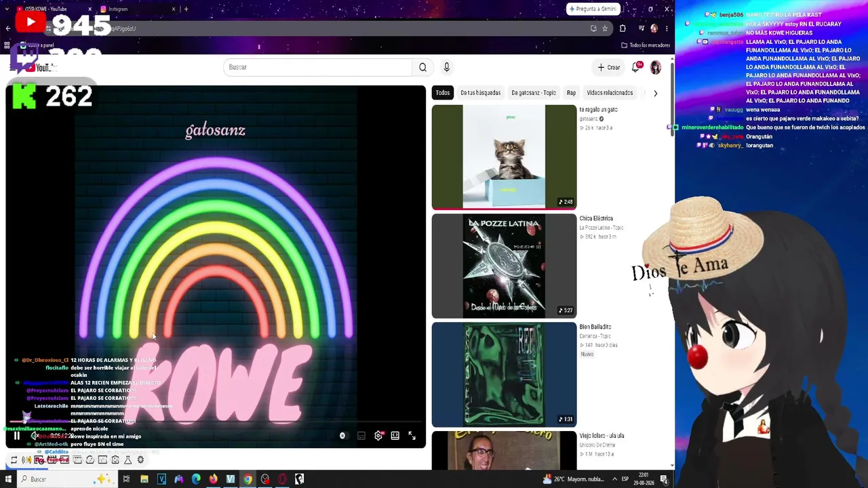Open Task View on the taskbar
The image size is (868, 488).
pyautogui.click(x=126, y=479)
